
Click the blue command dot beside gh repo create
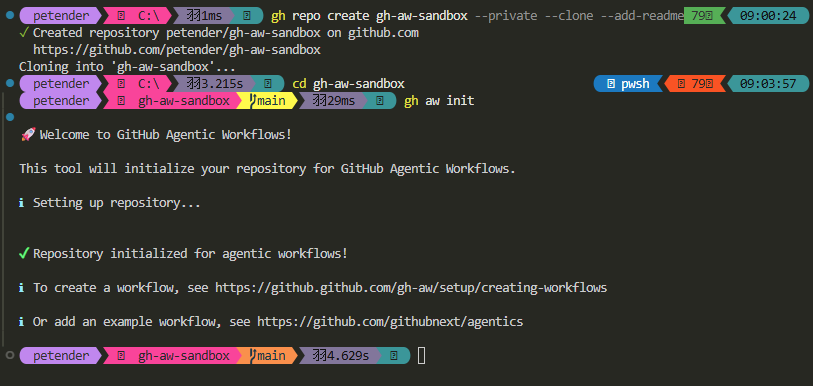tap(9, 16)
